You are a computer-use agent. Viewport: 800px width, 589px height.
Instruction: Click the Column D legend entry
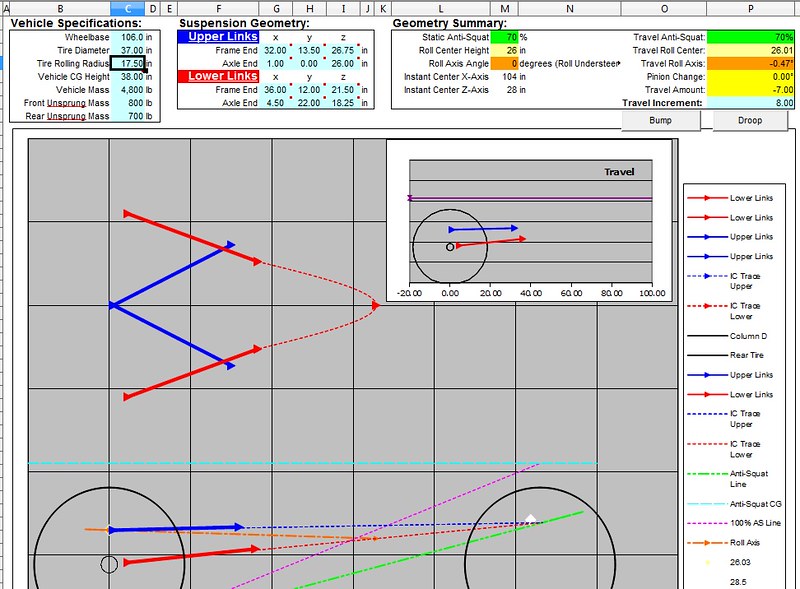[727, 336]
